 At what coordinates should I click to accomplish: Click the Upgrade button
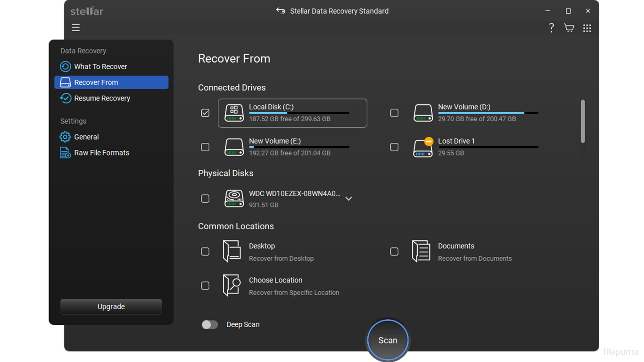(x=111, y=306)
